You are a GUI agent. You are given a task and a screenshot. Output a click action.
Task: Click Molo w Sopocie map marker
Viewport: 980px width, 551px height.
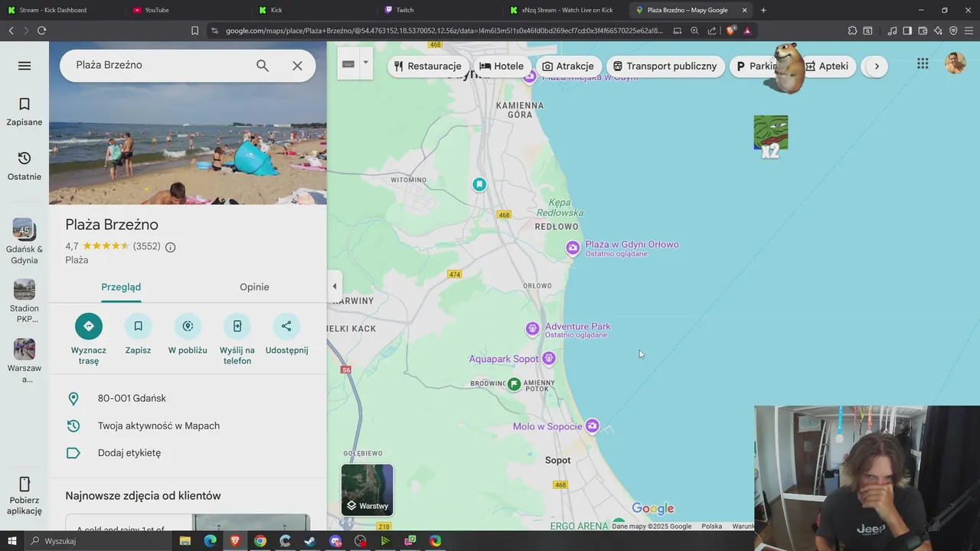pos(592,426)
